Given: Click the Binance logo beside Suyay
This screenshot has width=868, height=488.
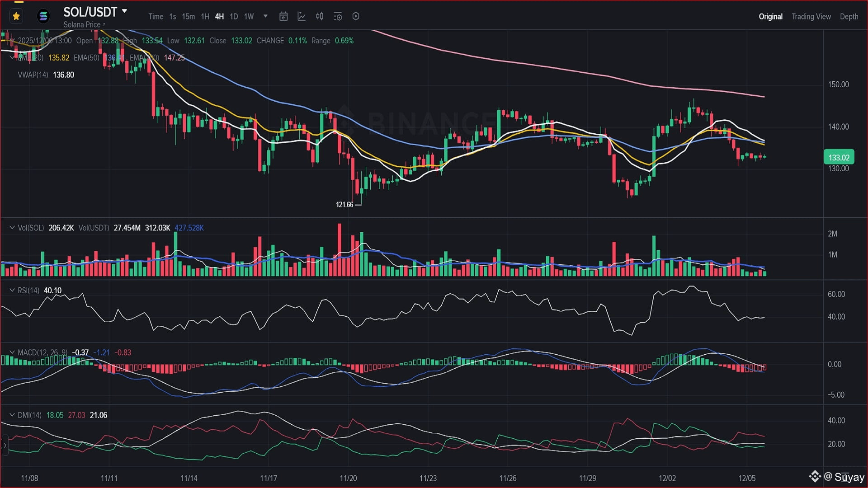Looking at the screenshot, I should (x=815, y=476).
